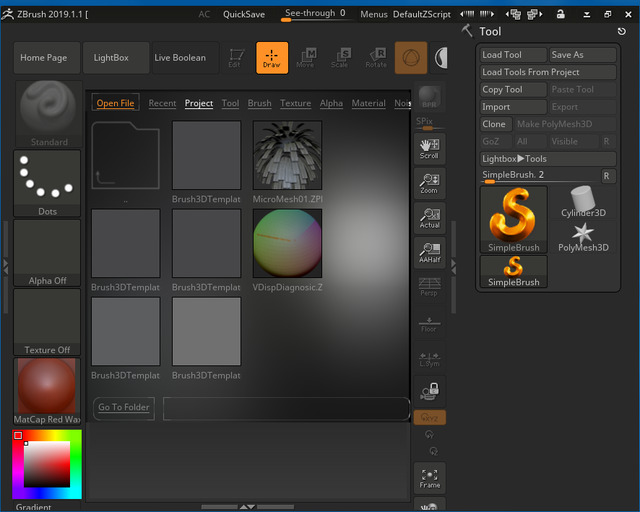Open the Brush tab in LightBox

[260, 103]
